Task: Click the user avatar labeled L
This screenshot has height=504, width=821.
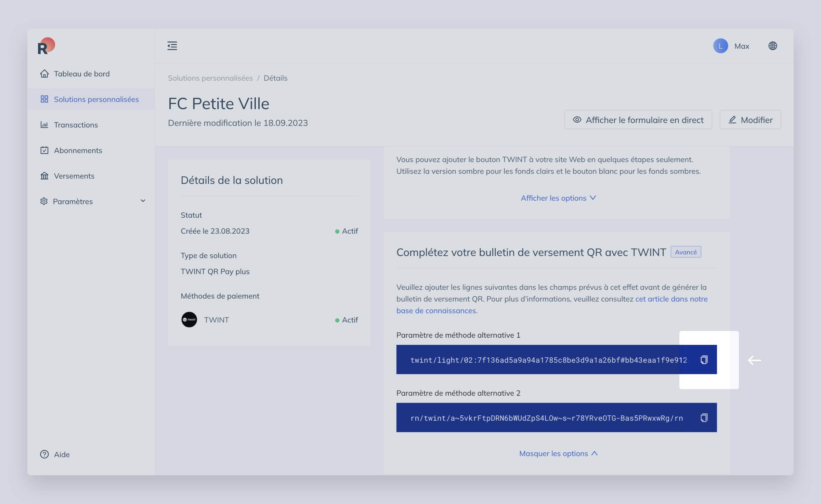Action: tap(720, 46)
